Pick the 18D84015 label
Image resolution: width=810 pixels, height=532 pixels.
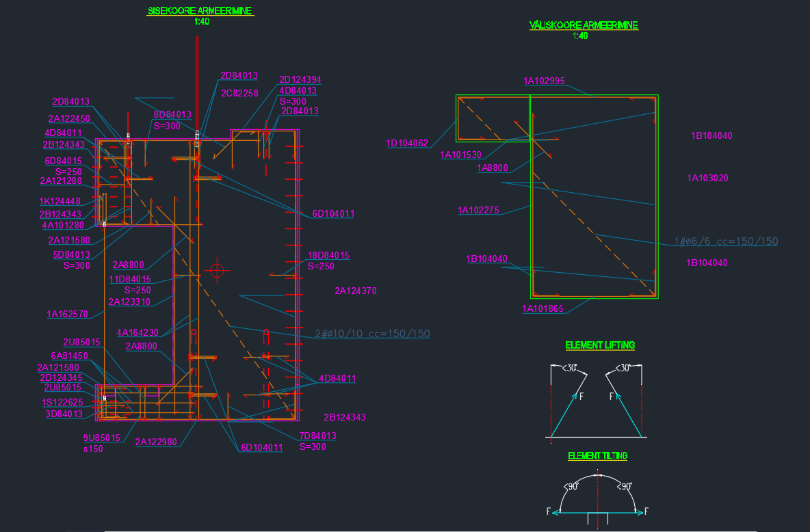pyautogui.click(x=328, y=256)
